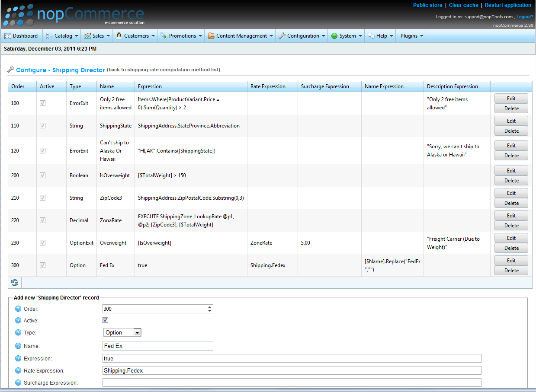
Task: Click the help icon beside Name label
Action: (x=18, y=346)
